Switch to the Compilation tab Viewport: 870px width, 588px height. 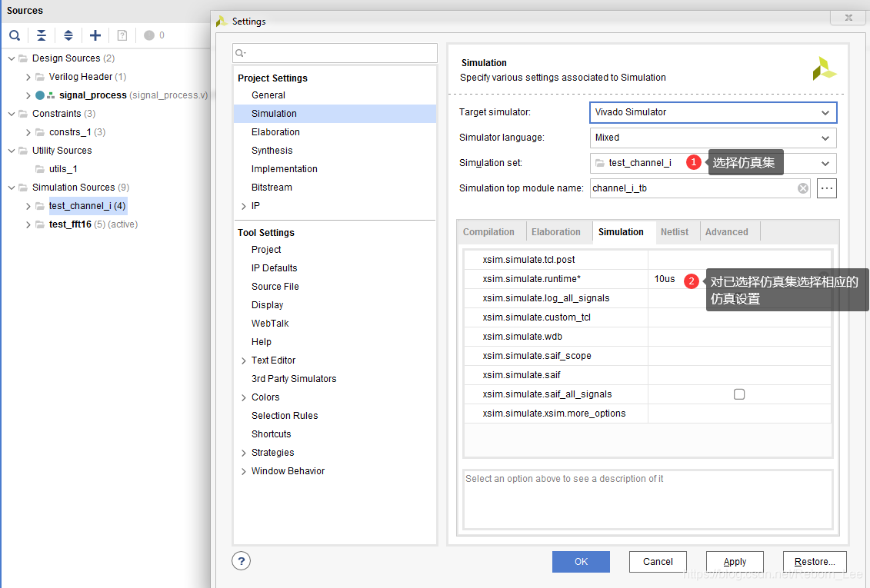488,231
